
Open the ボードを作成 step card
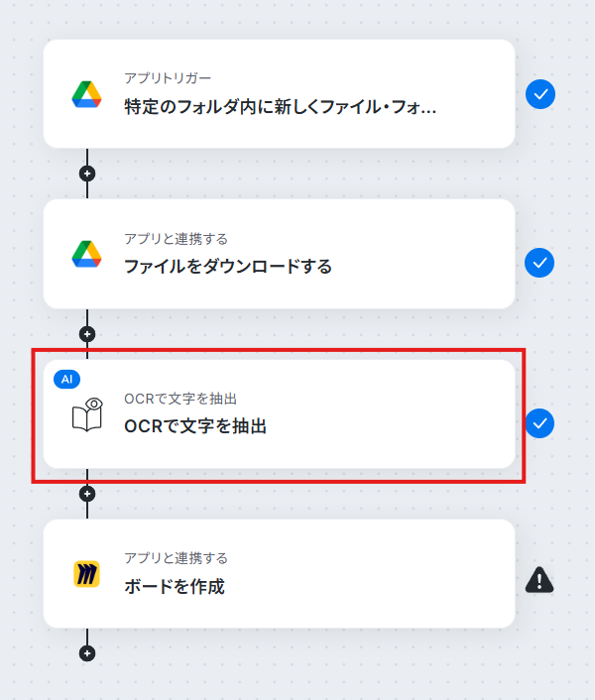279,574
